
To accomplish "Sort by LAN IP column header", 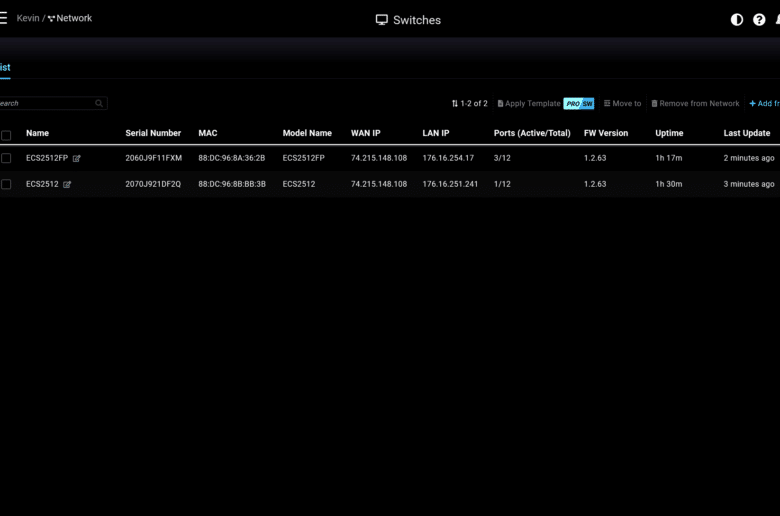I will pyautogui.click(x=436, y=133).
